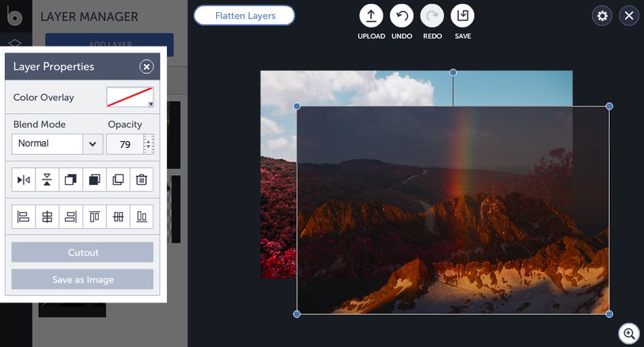Click the BeFunky logo icon

[x=15, y=16]
